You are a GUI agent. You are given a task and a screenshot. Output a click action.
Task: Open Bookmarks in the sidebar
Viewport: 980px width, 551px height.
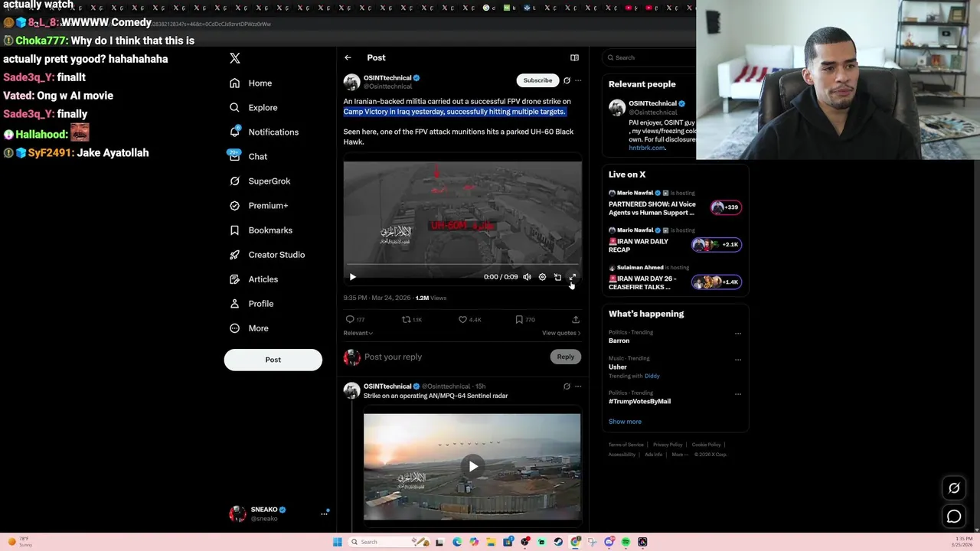pos(261,230)
